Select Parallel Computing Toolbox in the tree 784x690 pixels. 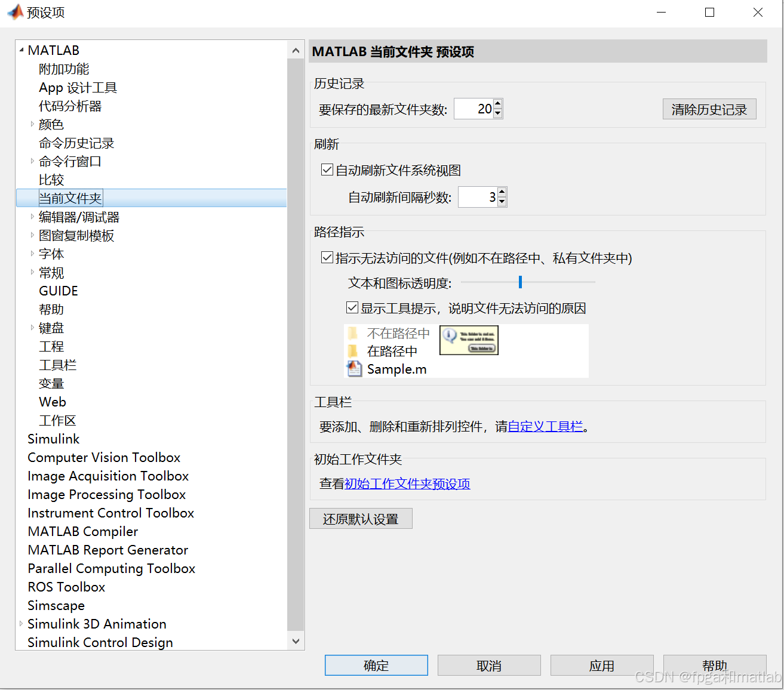[112, 568]
